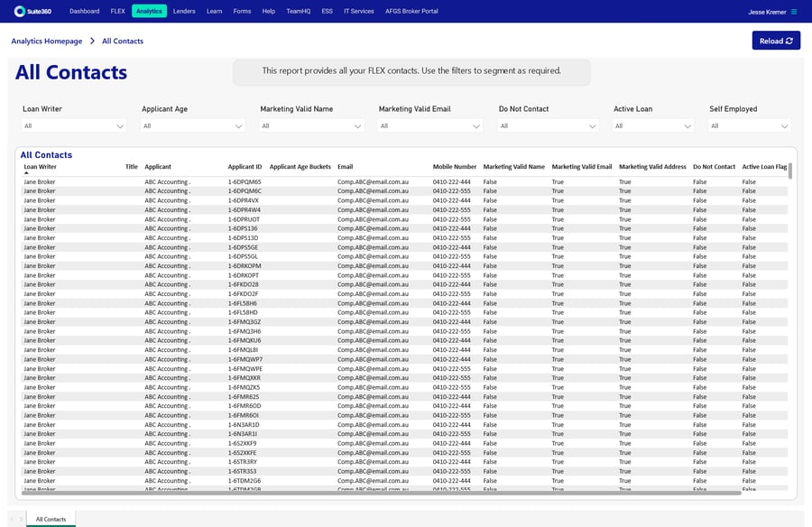Expand the Loan Writer filter dropdown
Image resolution: width=812 pixels, height=527 pixels.
[74, 126]
